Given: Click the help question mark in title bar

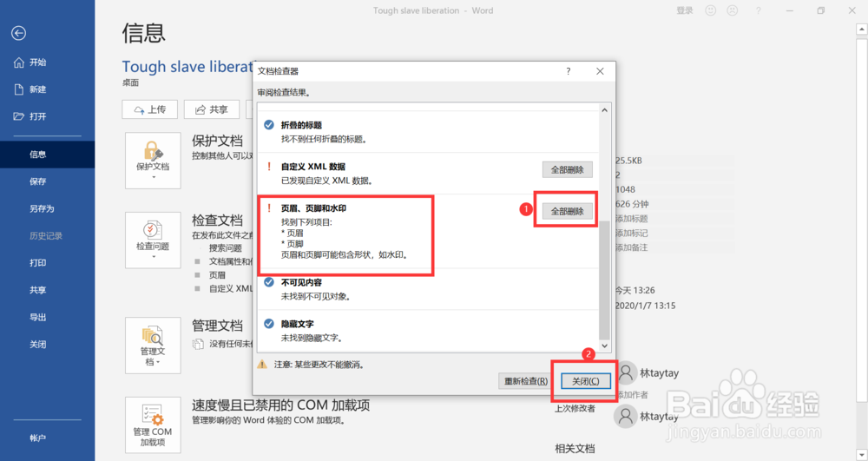Looking at the screenshot, I should (759, 10).
